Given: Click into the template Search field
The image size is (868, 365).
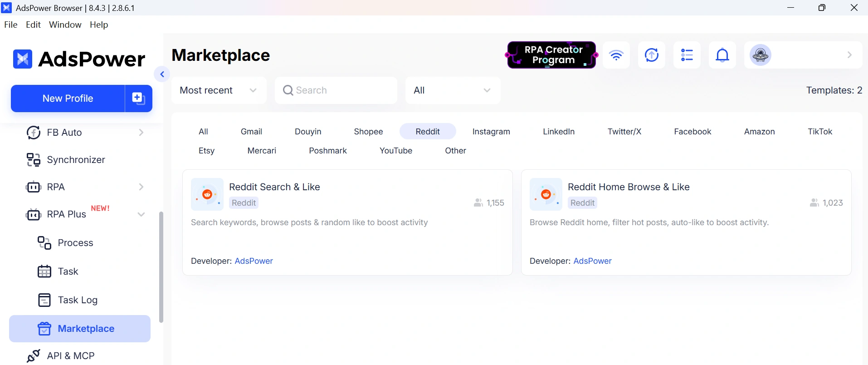Looking at the screenshot, I should click(336, 90).
